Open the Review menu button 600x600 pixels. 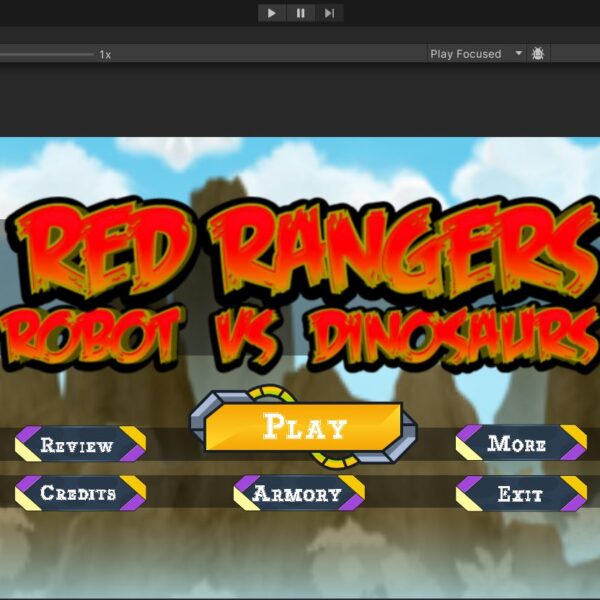pos(79,445)
